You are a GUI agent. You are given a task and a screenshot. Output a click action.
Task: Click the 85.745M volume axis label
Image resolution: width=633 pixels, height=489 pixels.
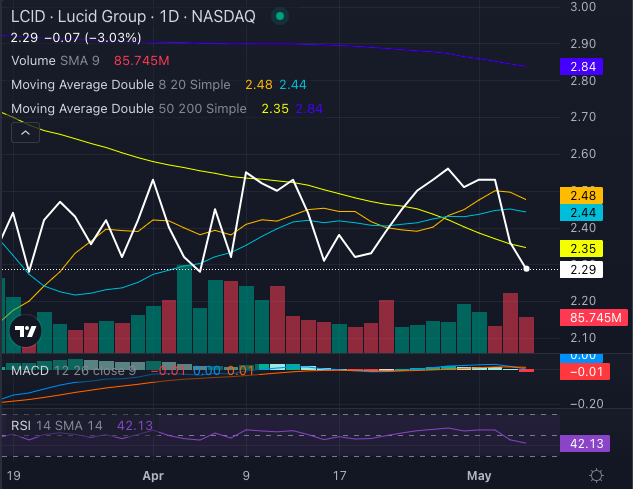point(594,318)
